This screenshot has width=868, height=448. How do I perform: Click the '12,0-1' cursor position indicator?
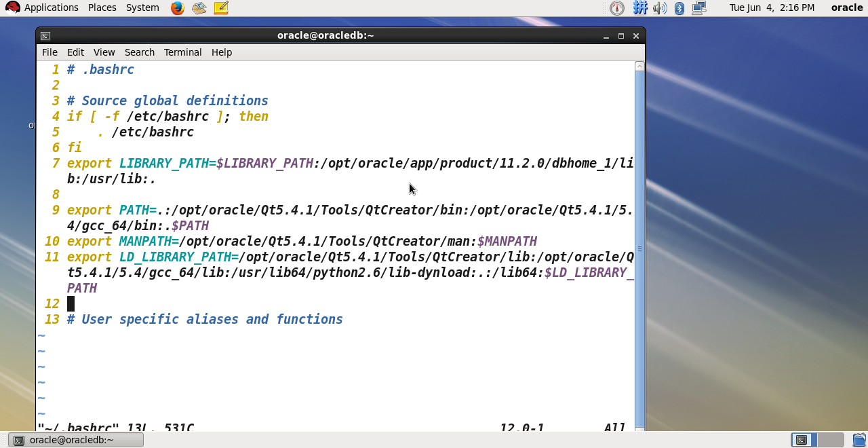click(522, 428)
